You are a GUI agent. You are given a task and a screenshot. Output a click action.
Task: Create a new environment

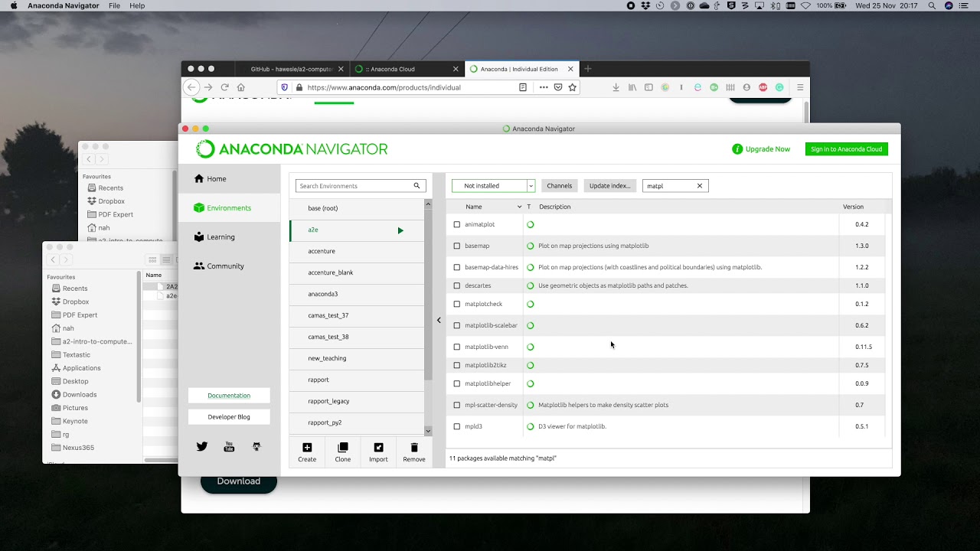307,452
